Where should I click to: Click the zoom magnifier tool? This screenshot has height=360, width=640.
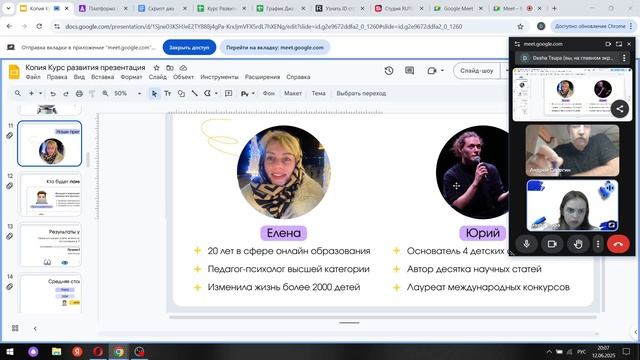coord(105,93)
